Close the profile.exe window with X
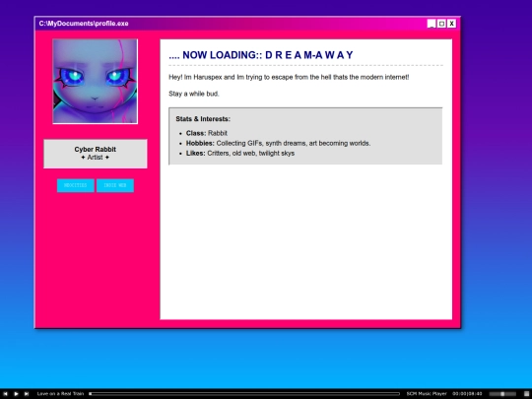Viewport: 532px width, 399px height. (x=451, y=24)
